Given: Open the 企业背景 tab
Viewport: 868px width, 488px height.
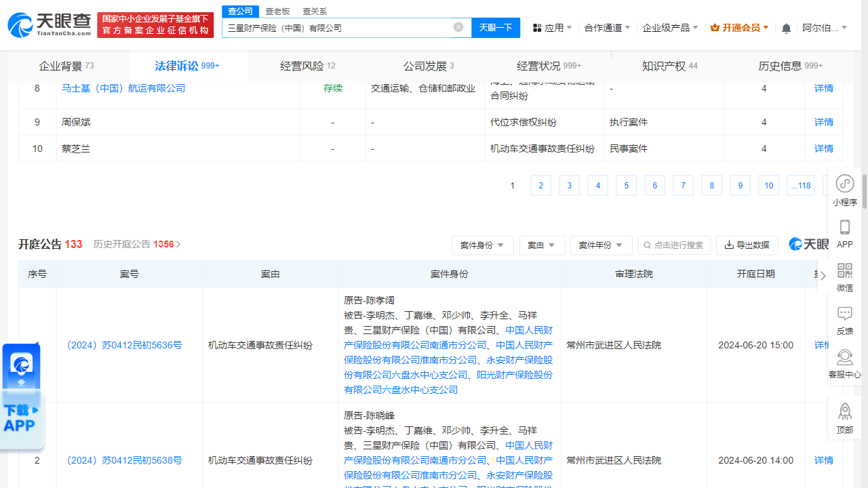Looking at the screenshot, I should pos(66,66).
